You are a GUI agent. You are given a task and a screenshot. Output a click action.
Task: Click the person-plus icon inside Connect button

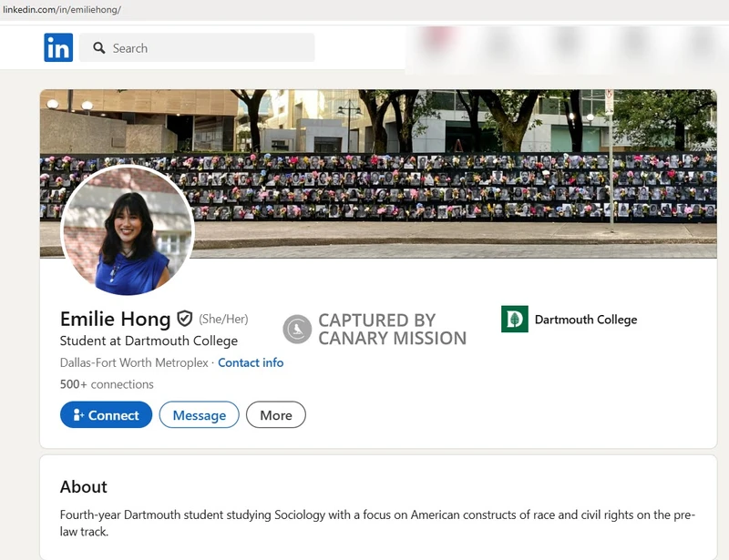77,414
